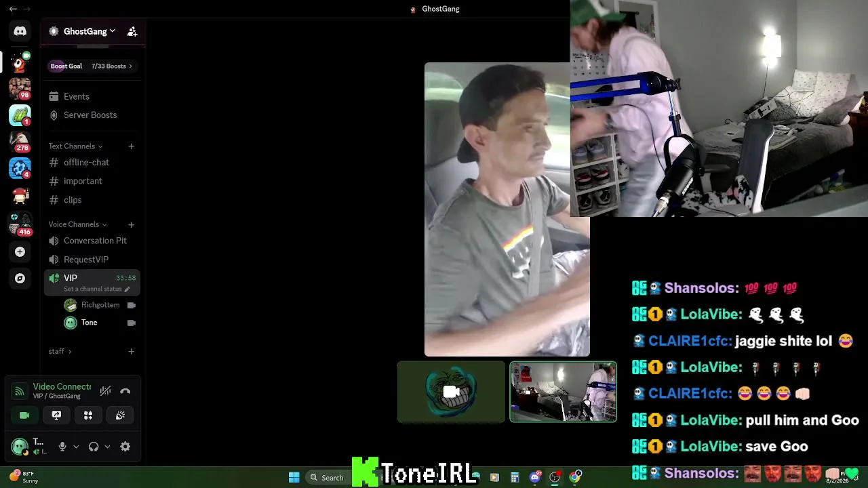Open the server icon with 98 badge
868x488 pixels.
click(20, 89)
